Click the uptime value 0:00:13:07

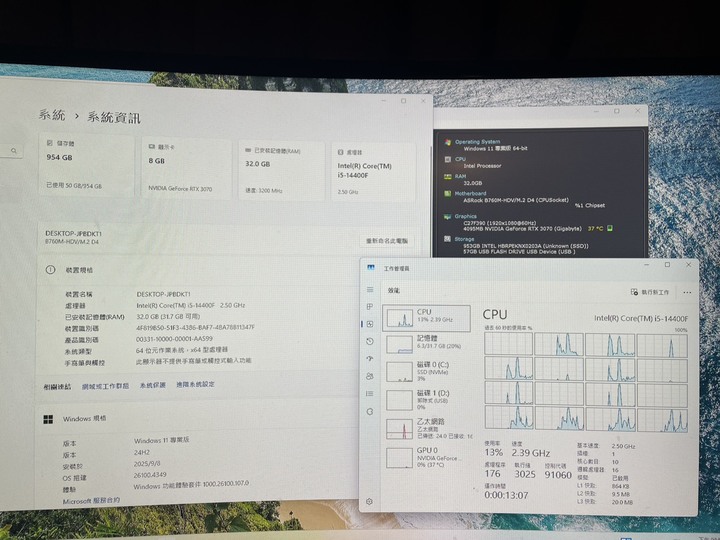506,495
